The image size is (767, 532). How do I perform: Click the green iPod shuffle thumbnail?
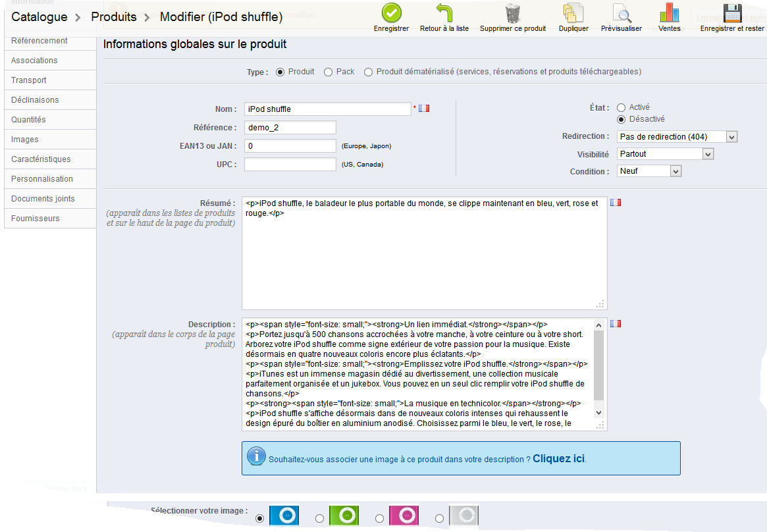tap(344, 516)
